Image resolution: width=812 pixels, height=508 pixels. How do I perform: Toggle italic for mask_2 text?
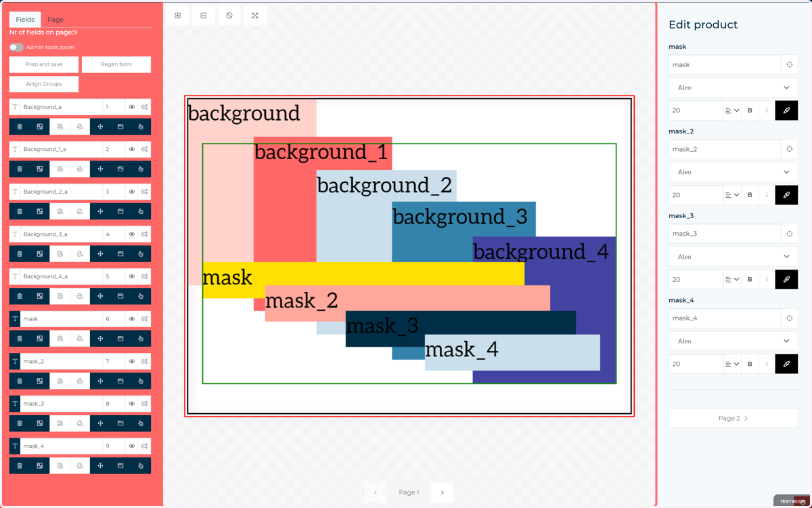pos(767,195)
